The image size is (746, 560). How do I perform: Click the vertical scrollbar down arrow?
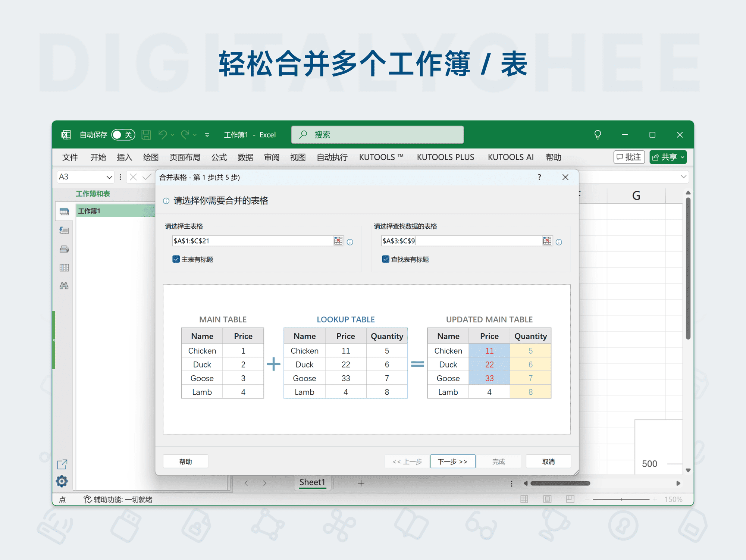coord(688,470)
